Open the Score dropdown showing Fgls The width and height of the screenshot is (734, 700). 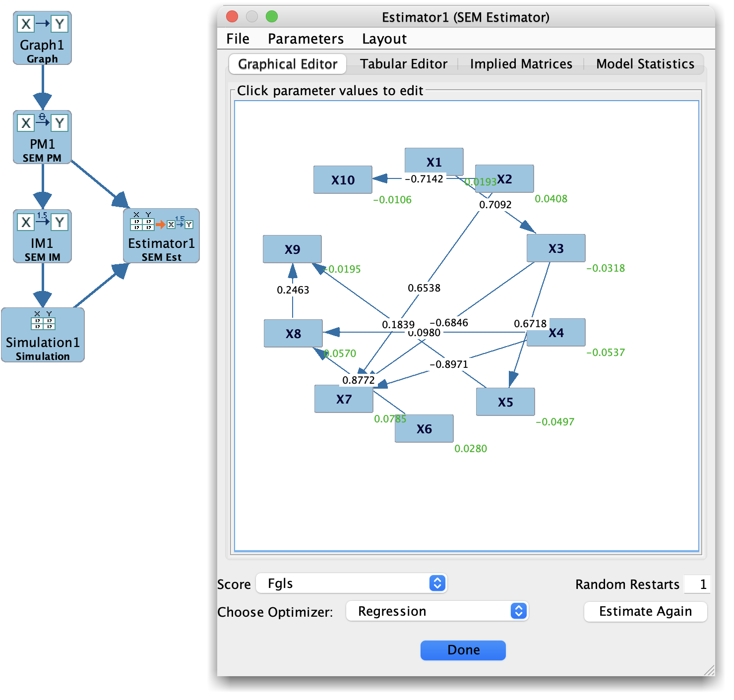(352, 583)
